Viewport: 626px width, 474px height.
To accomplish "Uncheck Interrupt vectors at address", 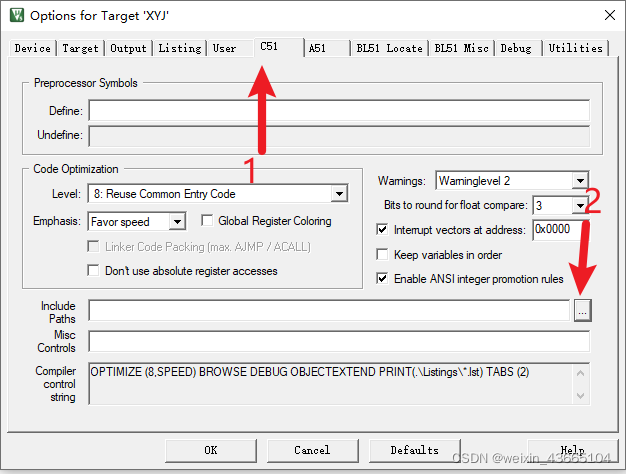I will [382, 230].
